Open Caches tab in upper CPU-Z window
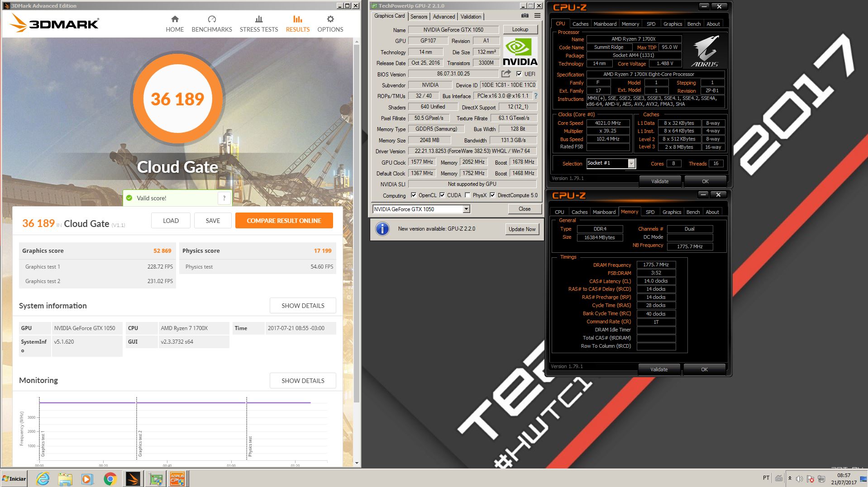868x487 pixels. tap(580, 24)
